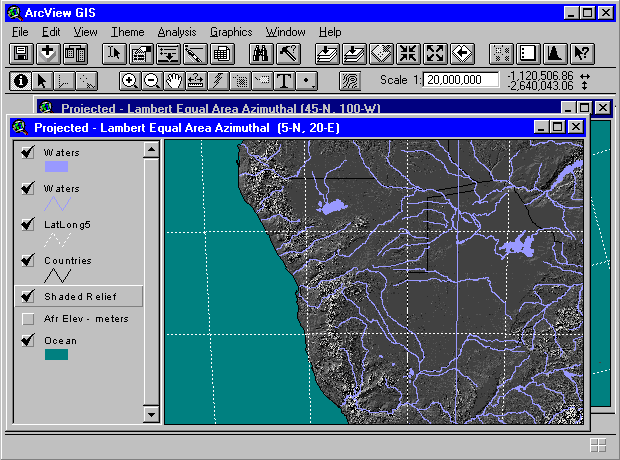Enable the Afr Elev - meters theme
Image resolution: width=620 pixels, height=460 pixels.
coord(28,318)
